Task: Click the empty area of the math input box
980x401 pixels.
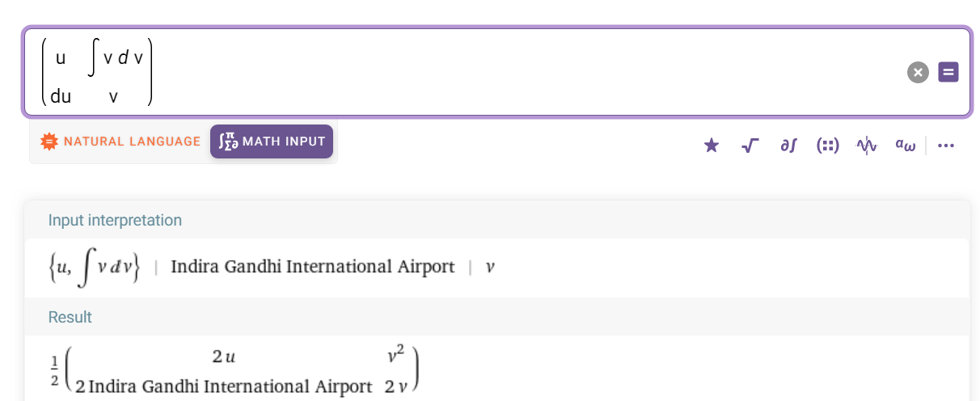Action: click(526, 73)
